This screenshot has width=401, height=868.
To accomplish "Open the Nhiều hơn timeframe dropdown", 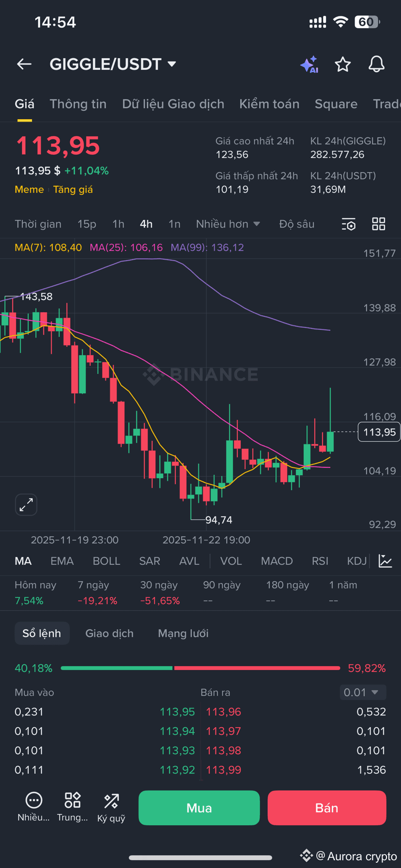I will pyautogui.click(x=228, y=224).
